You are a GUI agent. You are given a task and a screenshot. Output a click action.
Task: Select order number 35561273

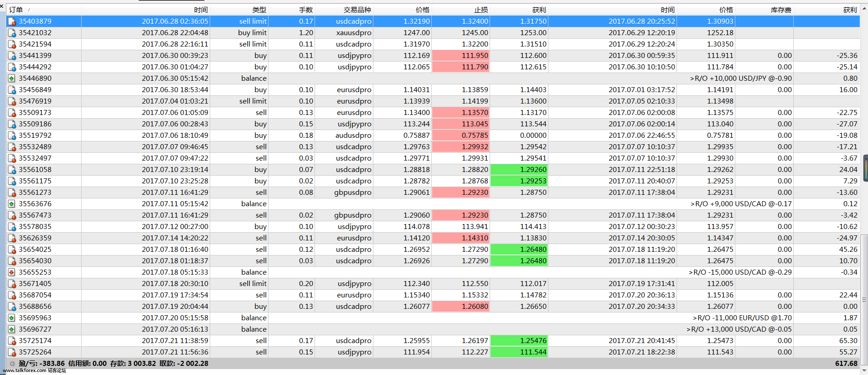coord(35,193)
